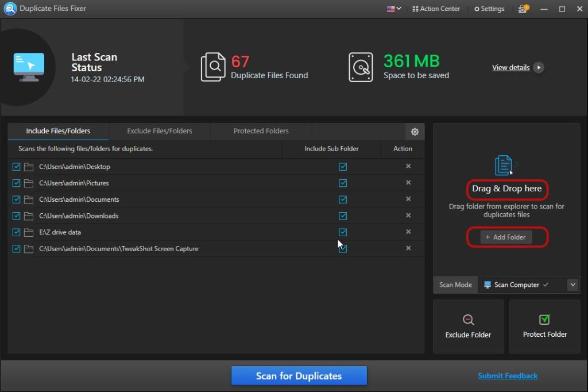
Task: Select the C:\Users\admin\Downloads path text
Action: pyautogui.click(x=79, y=216)
